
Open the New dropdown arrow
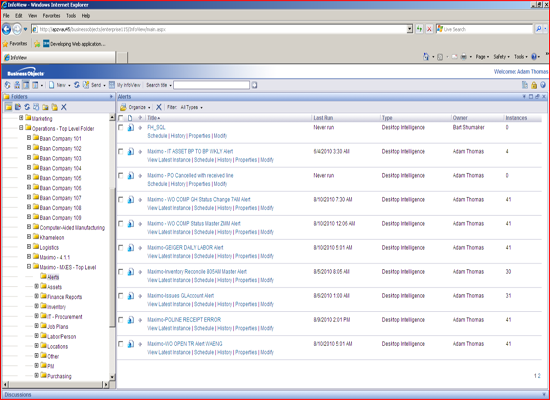(69, 85)
